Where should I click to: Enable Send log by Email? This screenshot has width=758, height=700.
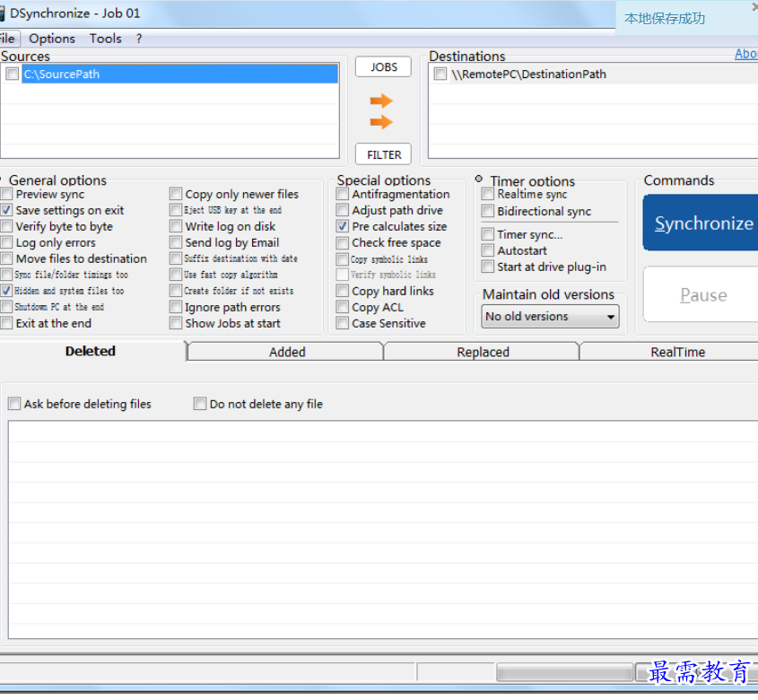coord(176,242)
